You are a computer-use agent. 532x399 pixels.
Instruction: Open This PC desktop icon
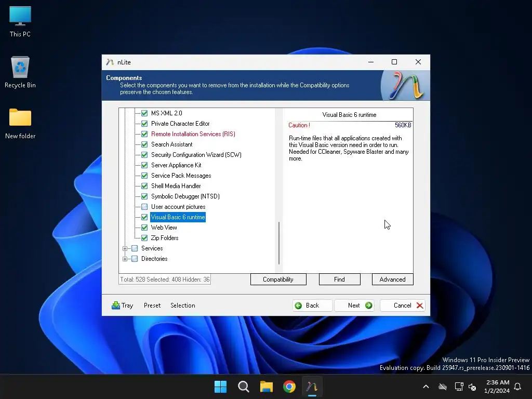point(20,22)
